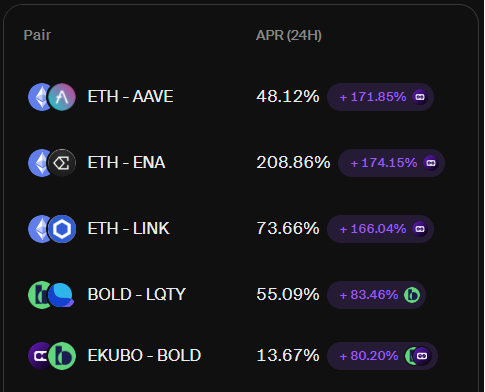Click BOLD reward icon in +83.46% badge

pyautogui.click(x=412, y=295)
